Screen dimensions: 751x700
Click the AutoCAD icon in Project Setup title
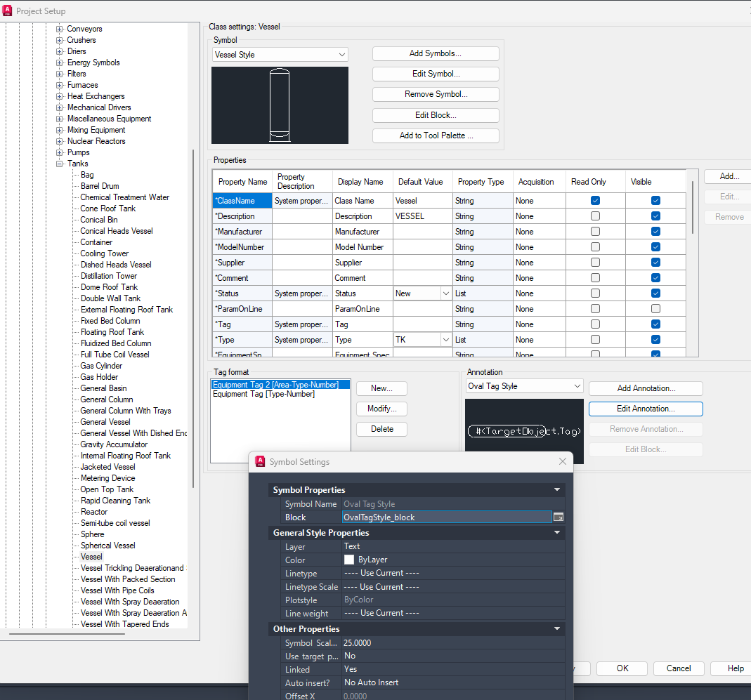pos(7,11)
